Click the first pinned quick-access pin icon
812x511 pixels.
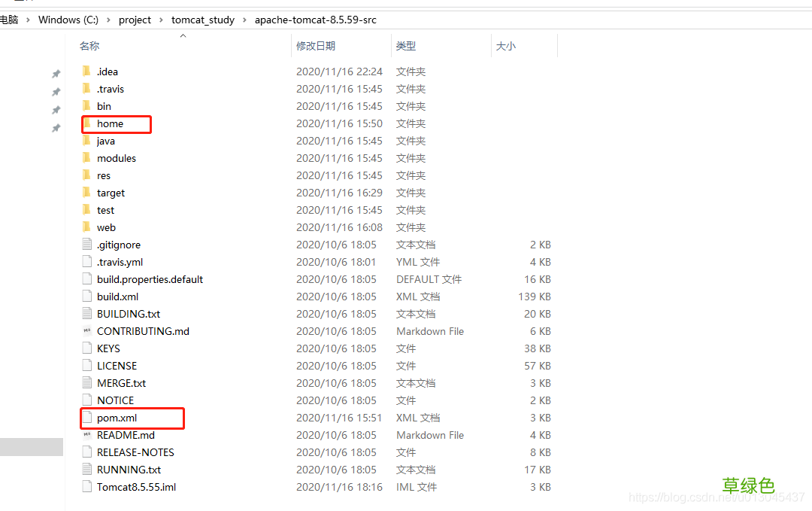pos(56,74)
